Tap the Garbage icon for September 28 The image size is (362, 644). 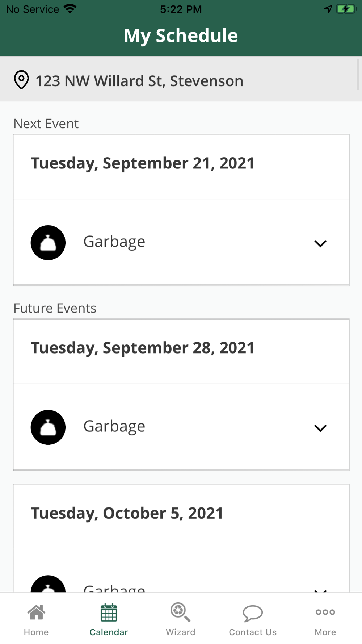[x=48, y=427]
